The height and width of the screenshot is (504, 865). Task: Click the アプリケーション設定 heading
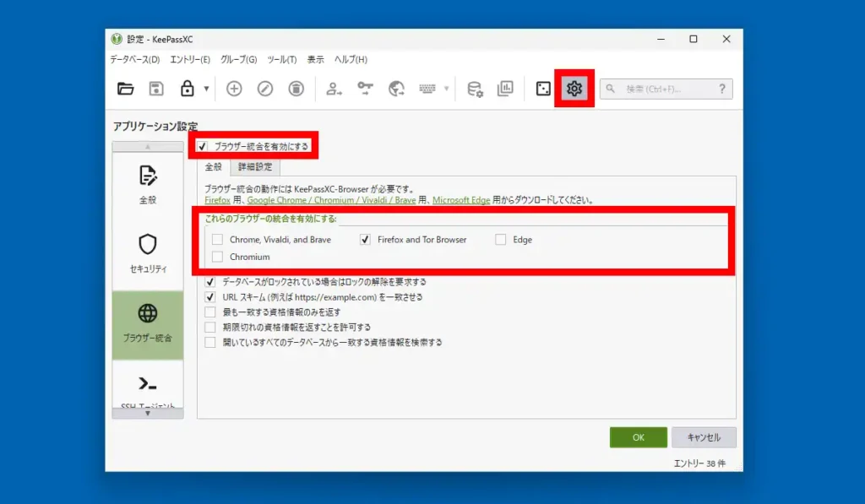155,127
